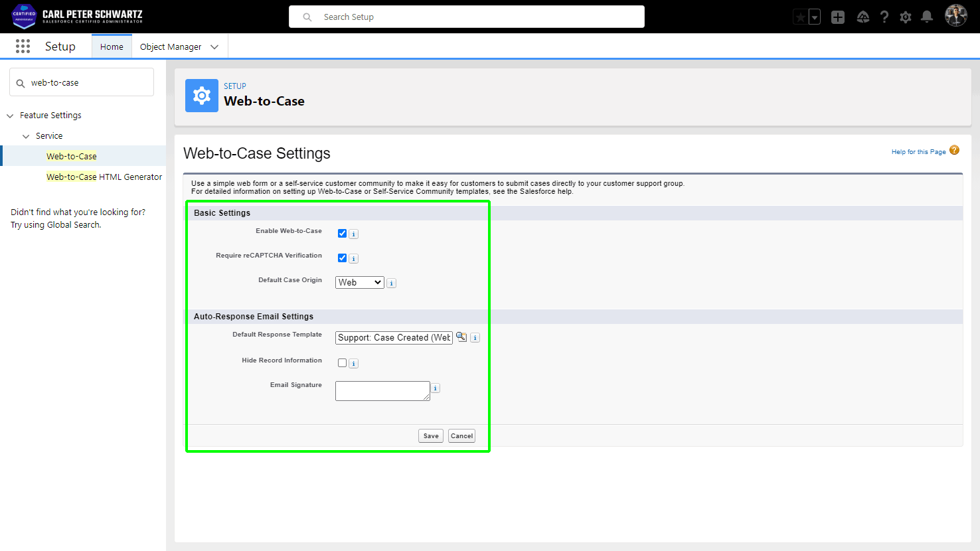Click the Search Setup input field
The width and height of the screenshot is (980, 551).
pos(467,17)
